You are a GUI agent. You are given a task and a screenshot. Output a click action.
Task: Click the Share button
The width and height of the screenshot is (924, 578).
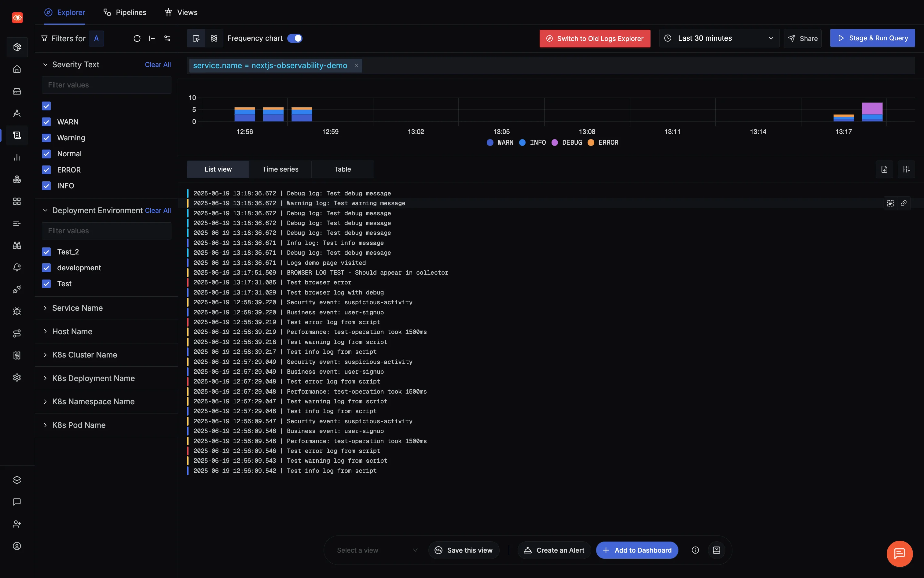(x=803, y=39)
